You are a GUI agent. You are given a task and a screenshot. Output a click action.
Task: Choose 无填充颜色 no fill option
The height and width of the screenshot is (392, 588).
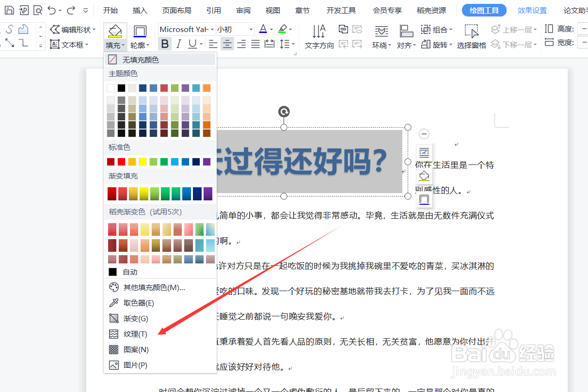140,59
